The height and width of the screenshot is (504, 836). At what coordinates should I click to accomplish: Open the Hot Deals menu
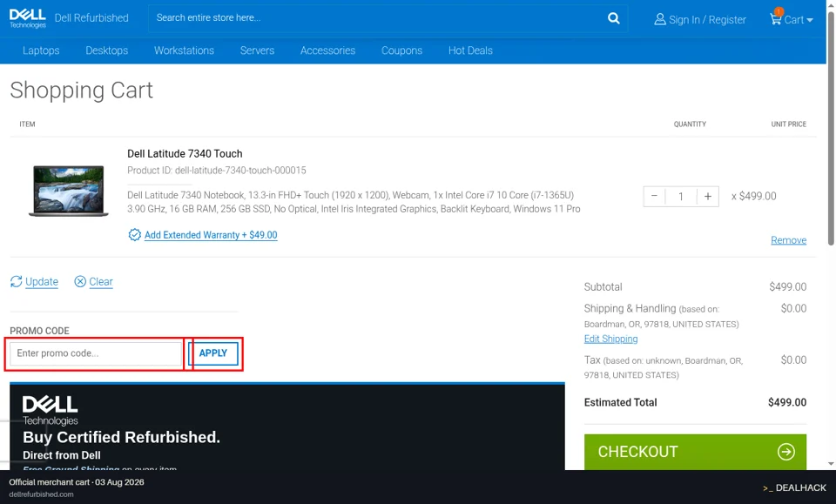pyautogui.click(x=470, y=50)
